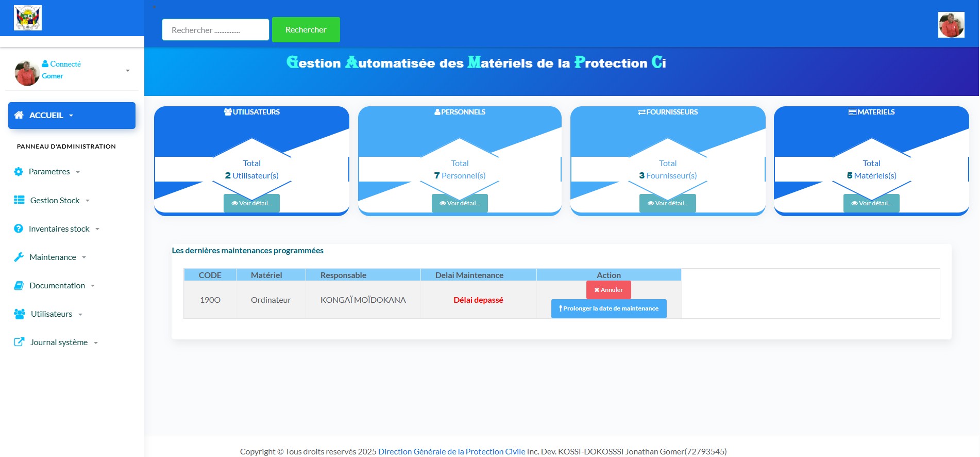
Task: View details of Personnels card
Action: (x=460, y=203)
